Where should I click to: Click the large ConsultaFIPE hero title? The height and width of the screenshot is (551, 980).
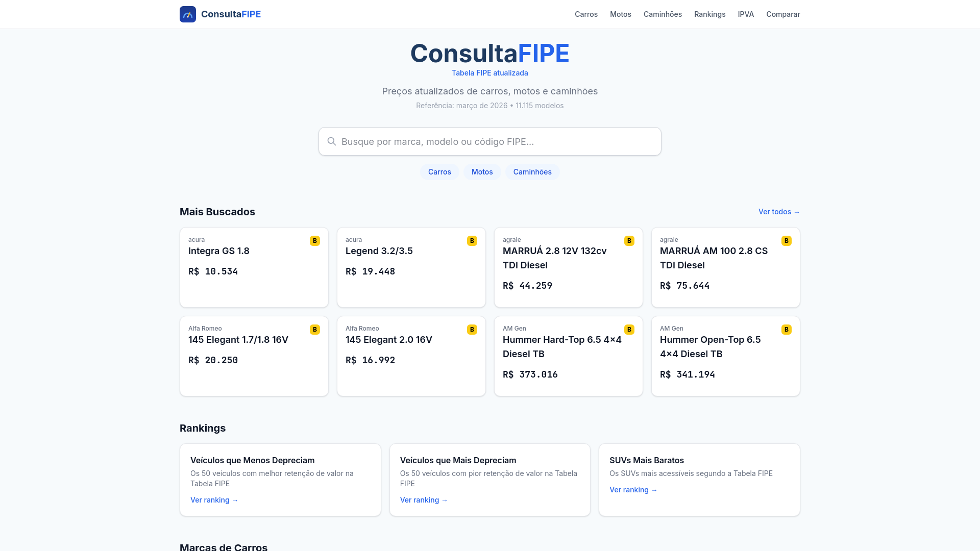pos(490,53)
